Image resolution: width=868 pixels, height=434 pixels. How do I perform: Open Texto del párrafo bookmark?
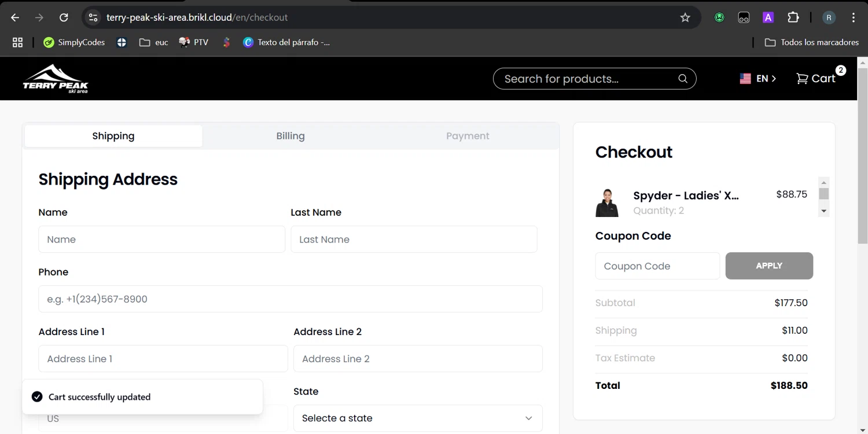point(286,42)
